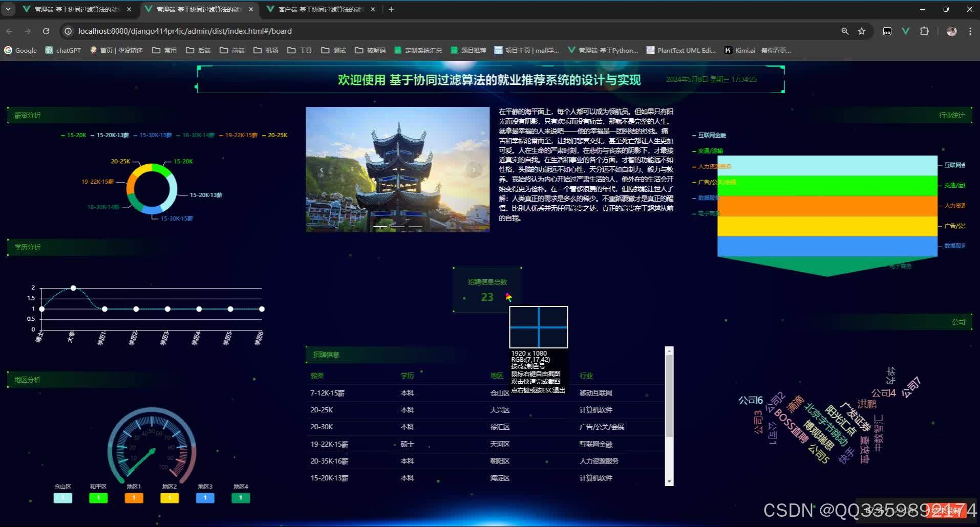Select the 和平区 green swatch under gauge
980x527 pixels.
click(x=98, y=497)
